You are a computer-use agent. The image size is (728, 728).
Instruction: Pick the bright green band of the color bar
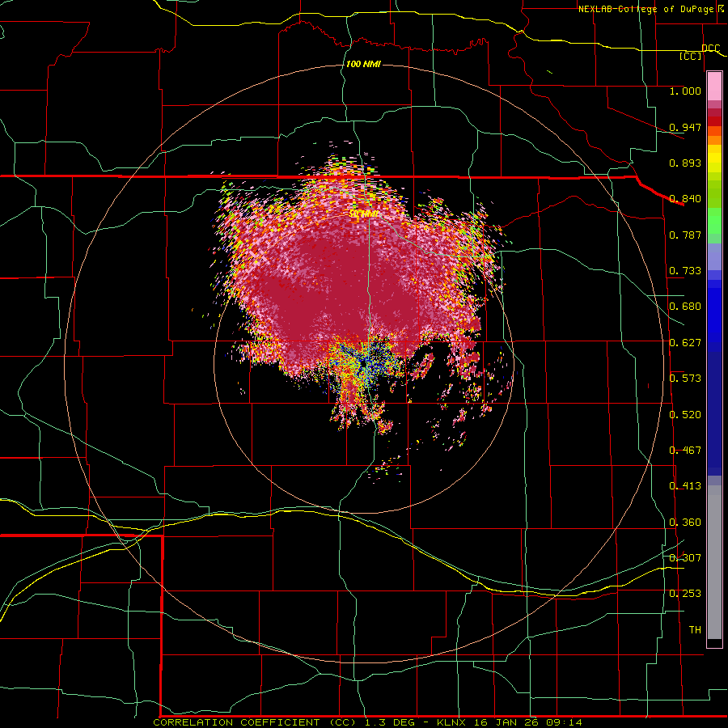pyautogui.click(x=714, y=221)
